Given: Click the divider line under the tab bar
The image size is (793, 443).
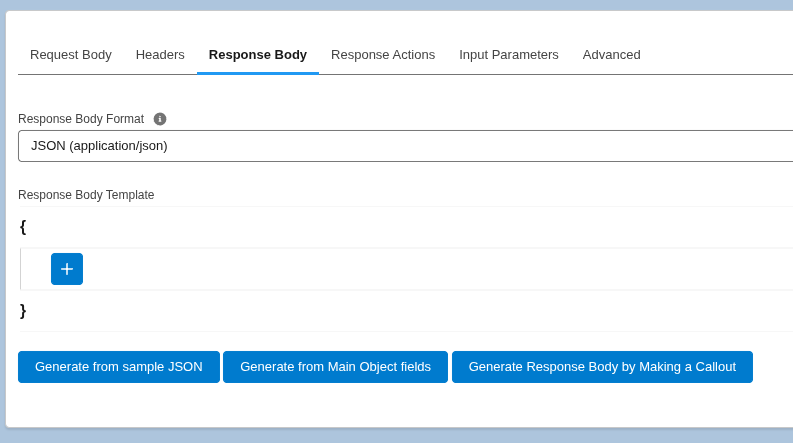Looking at the screenshot, I should pos(500,74).
